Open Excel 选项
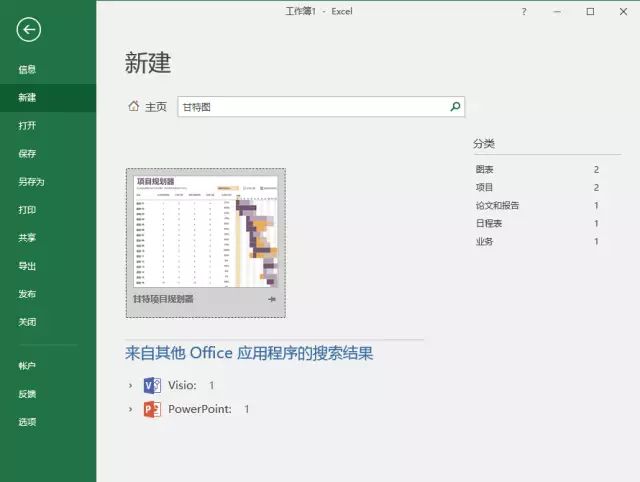Viewport: 640px width, 482px height. pyautogui.click(x=48, y=422)
